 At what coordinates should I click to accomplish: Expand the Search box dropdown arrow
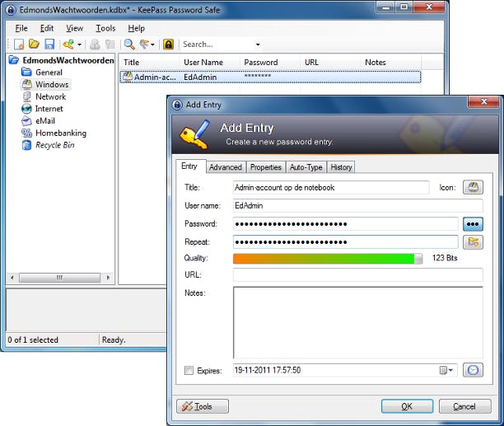pos(258,44)
